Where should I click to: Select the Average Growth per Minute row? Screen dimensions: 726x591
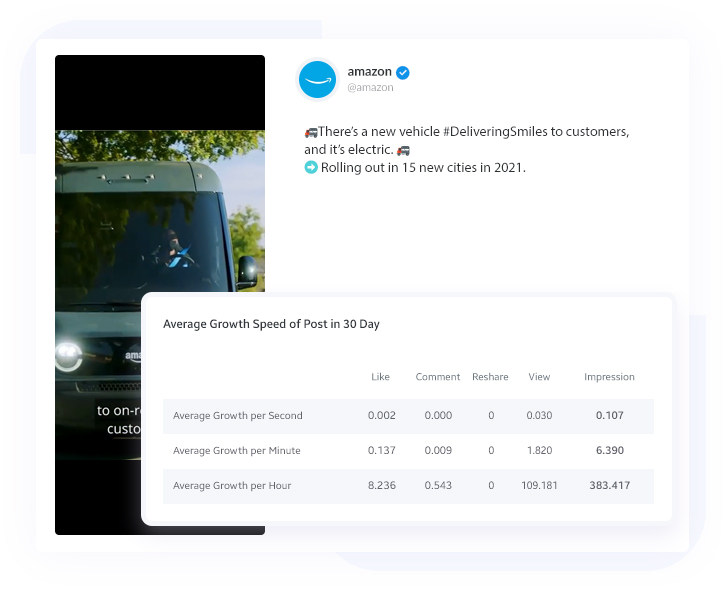(408, 451)
